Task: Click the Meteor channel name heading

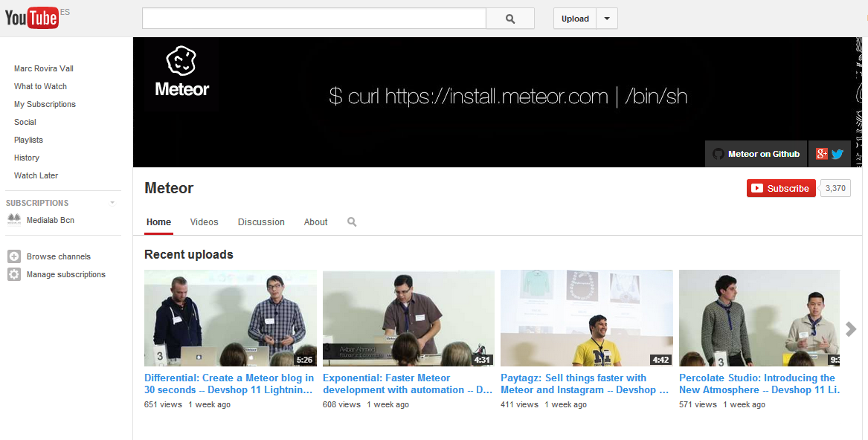Action: coord(169,188)
